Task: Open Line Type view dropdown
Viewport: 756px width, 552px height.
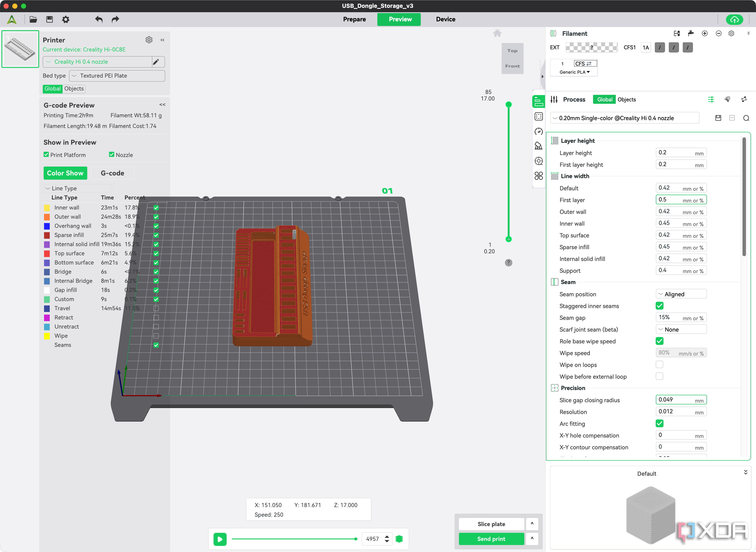Action: click(x=77, y=188)
